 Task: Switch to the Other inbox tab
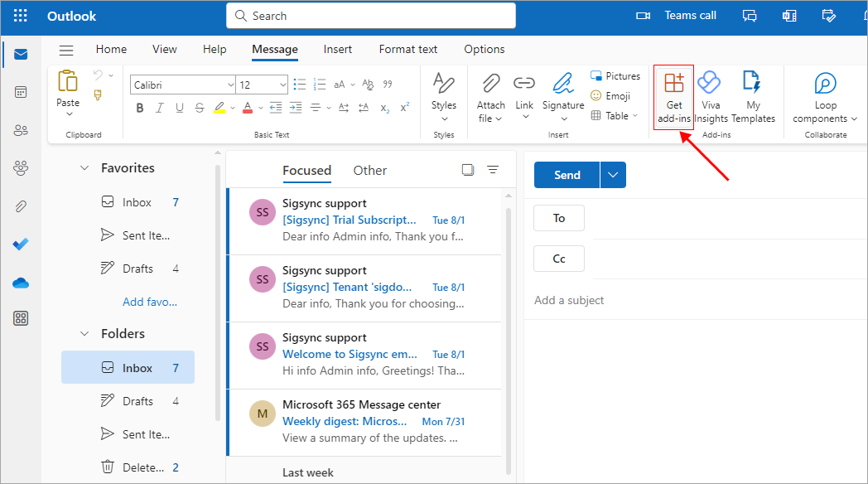[369, 171]
